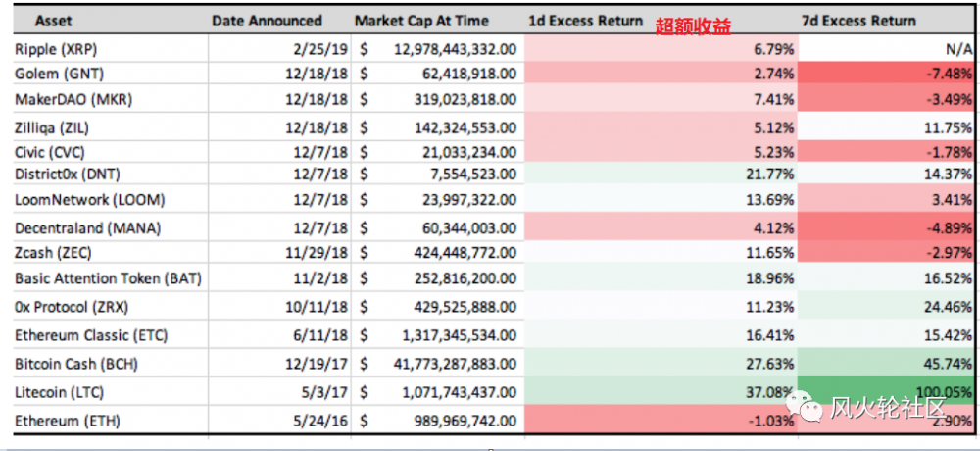The width and height of the screenshot is (980, 451).
Task: Select the red -7.48% return cell
Action: [887, 74]
